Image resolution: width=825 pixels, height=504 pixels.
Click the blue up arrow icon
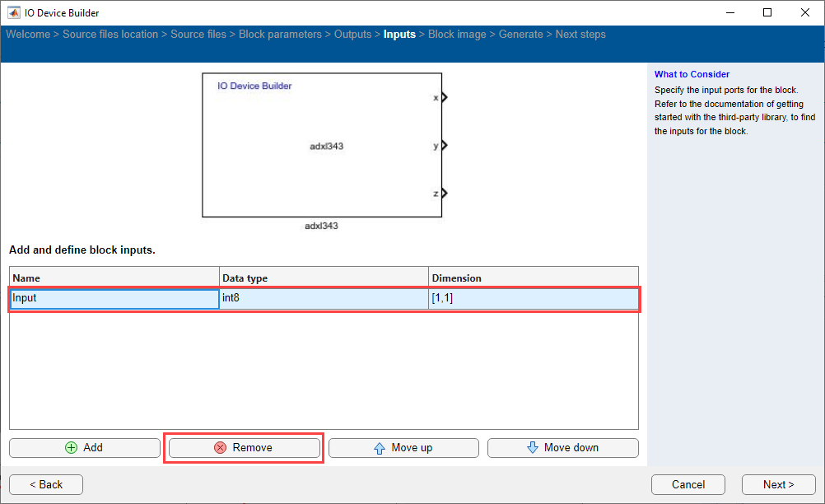pyautogui.click(x=380, y=448)
